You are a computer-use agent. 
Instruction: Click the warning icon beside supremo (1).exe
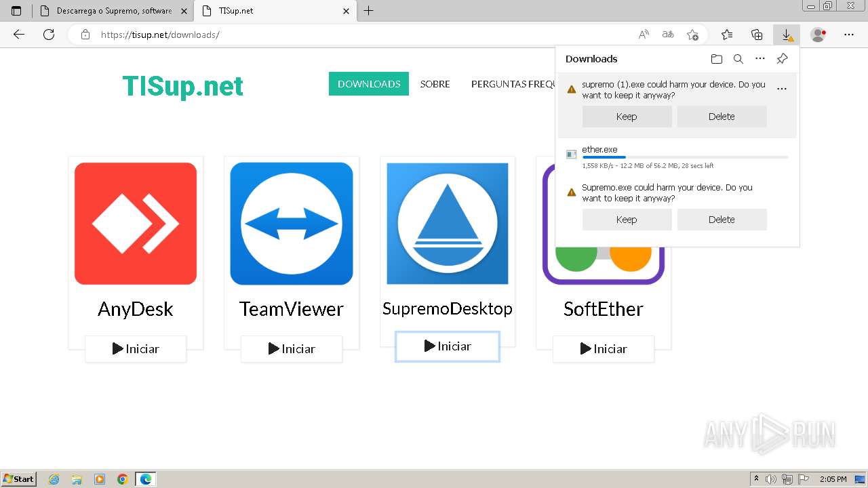pos(571,89)
